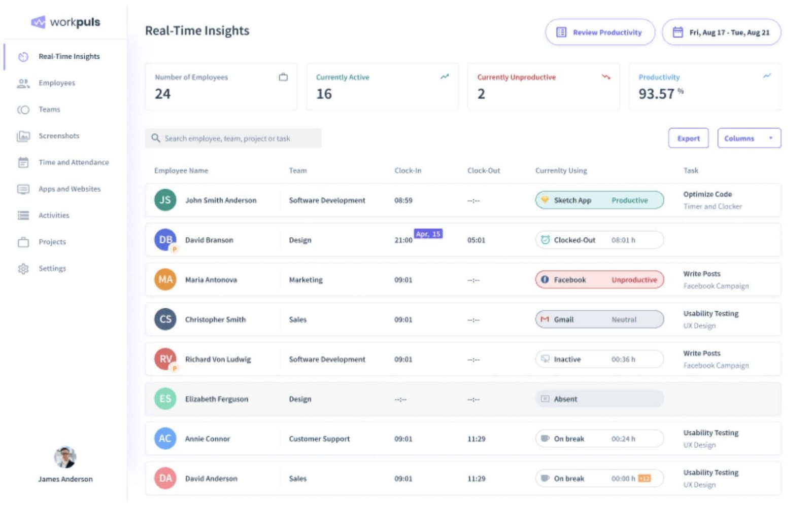
Task: Sort by Employee Name column header
Action: [181, 170]
